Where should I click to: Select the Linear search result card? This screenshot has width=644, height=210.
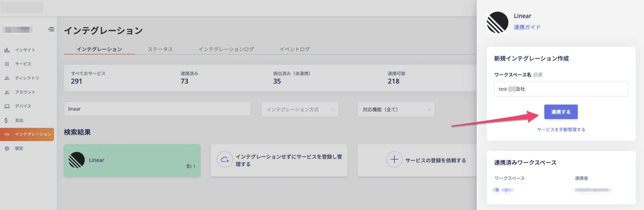132,160
